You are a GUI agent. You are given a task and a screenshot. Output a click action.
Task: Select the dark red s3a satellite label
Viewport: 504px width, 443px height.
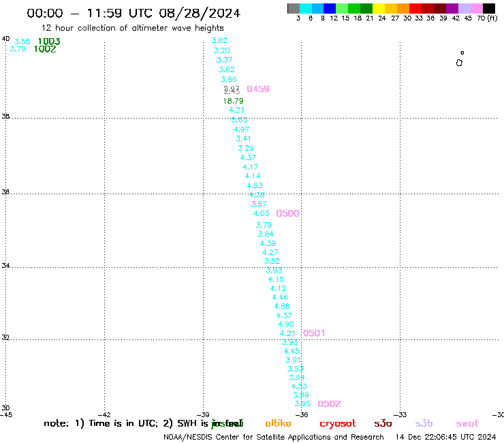coord(383,423)
